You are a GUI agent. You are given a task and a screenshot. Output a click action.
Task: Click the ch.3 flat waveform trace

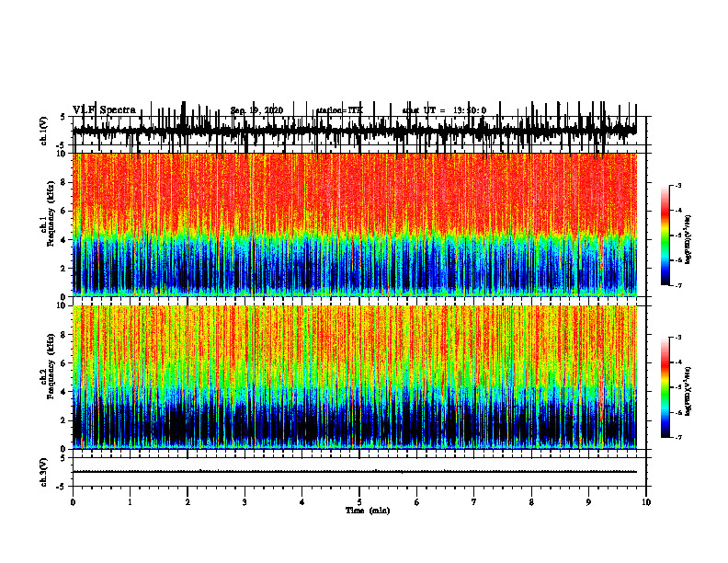coord(355,472)
